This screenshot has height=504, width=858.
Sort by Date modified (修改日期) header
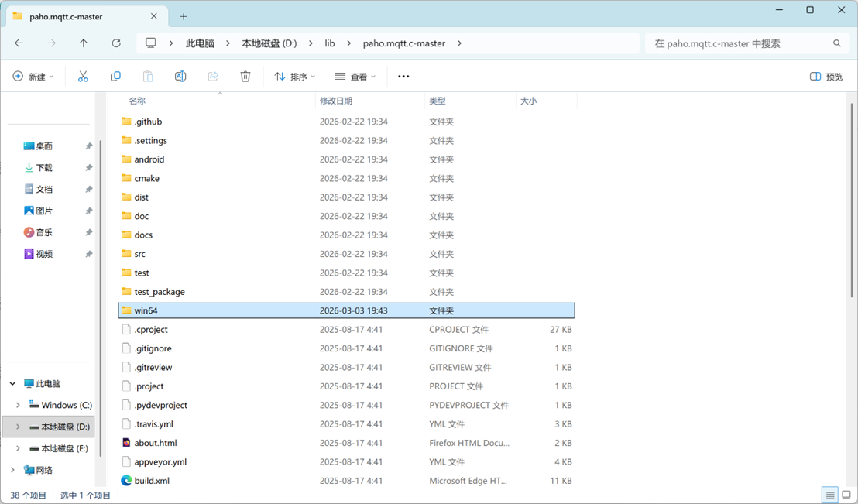tap(336, 101)
